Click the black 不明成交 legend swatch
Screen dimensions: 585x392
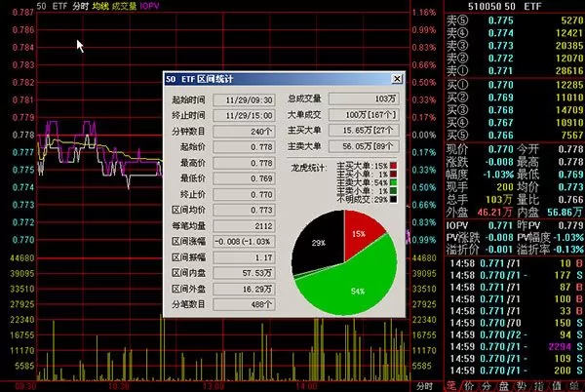coord(393,200)
